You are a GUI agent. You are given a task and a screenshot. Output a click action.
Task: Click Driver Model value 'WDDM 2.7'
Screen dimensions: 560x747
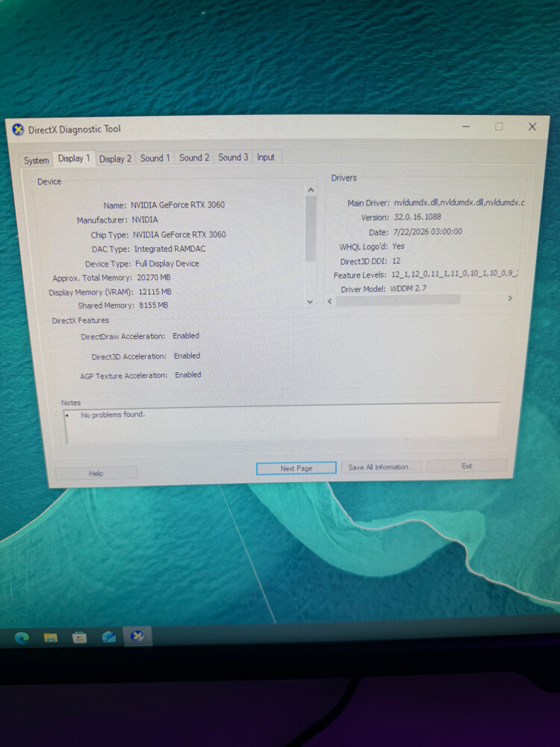[408, 288]
